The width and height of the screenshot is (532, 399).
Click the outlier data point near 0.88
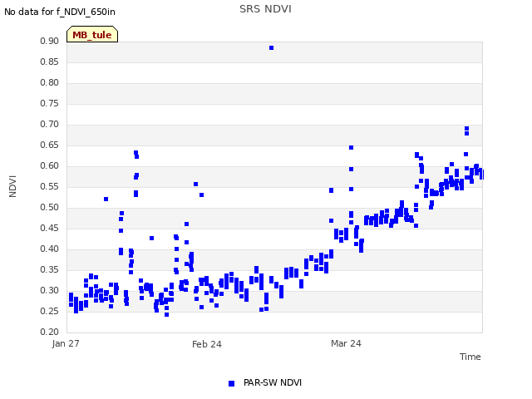point(272,48)
